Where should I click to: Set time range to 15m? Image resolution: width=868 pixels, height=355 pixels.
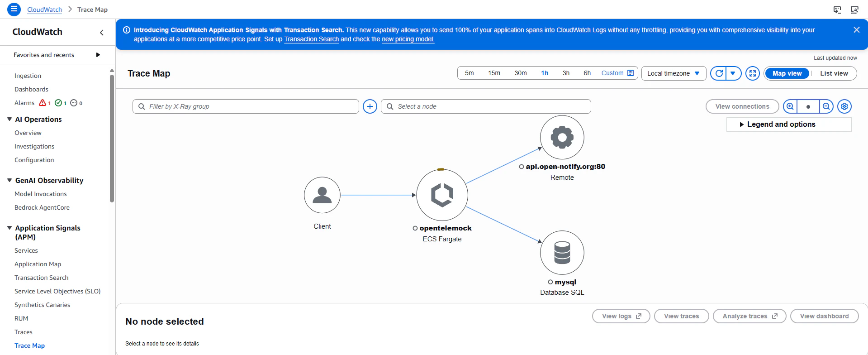(494, 73)
